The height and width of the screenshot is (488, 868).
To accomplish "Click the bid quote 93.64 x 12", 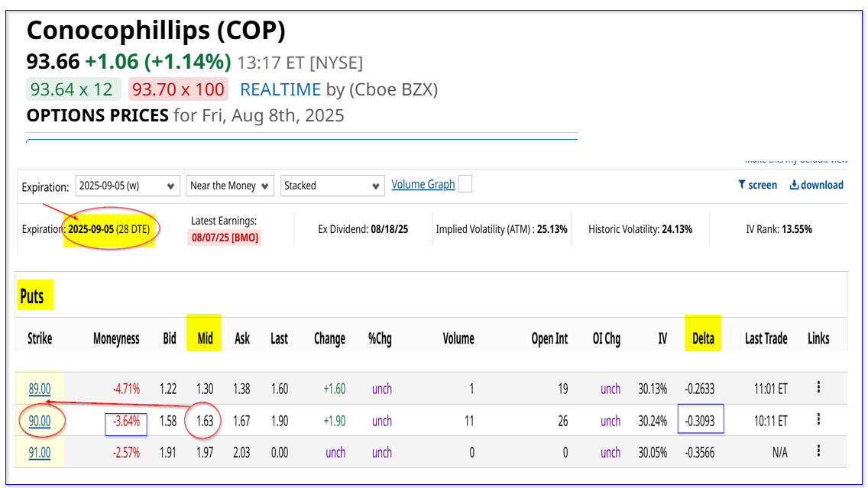I will (x=73, y=89).
